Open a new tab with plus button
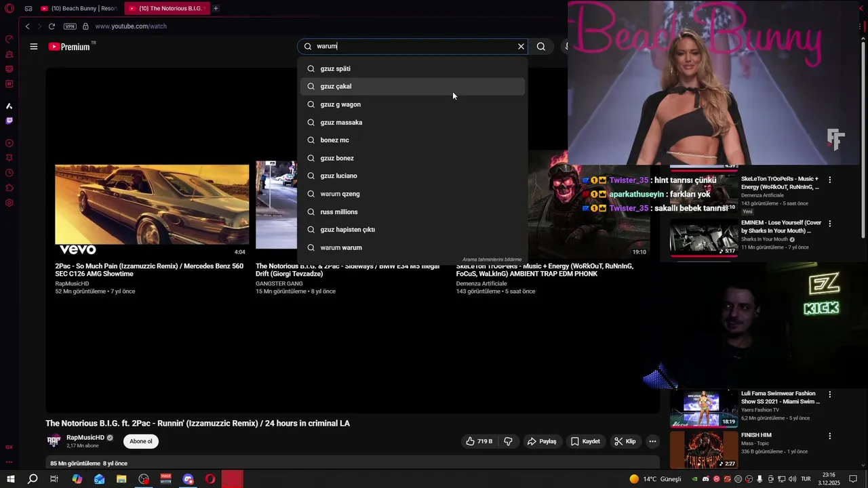 click(216, 8)
